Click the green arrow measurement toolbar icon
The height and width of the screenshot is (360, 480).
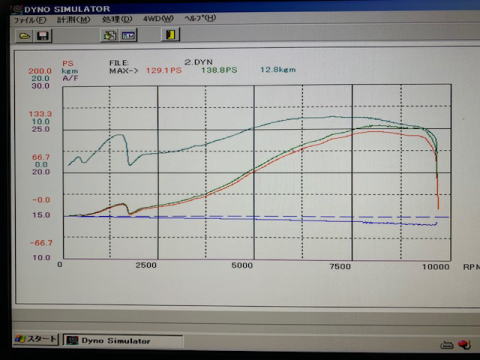[110, 35]
